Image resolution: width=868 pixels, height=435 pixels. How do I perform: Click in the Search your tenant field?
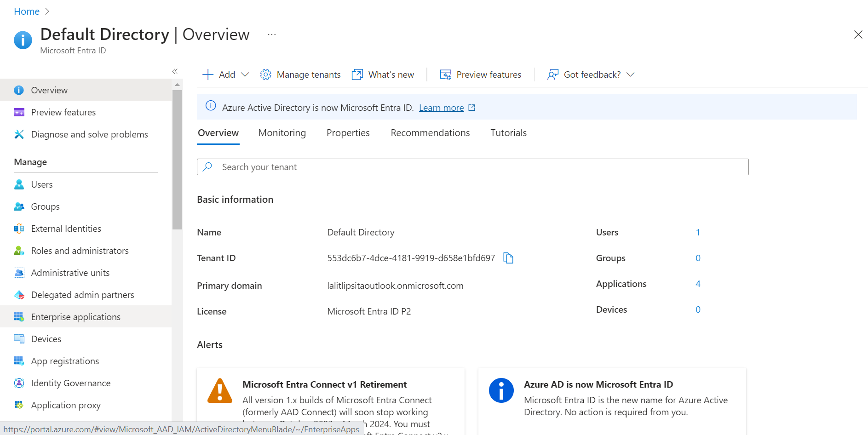click(x=472, y=167)
